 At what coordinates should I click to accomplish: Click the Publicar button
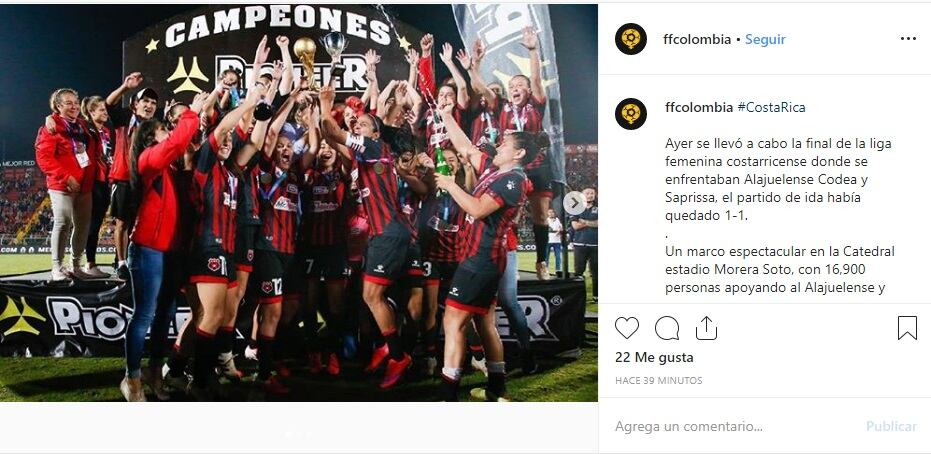point(891,426)
